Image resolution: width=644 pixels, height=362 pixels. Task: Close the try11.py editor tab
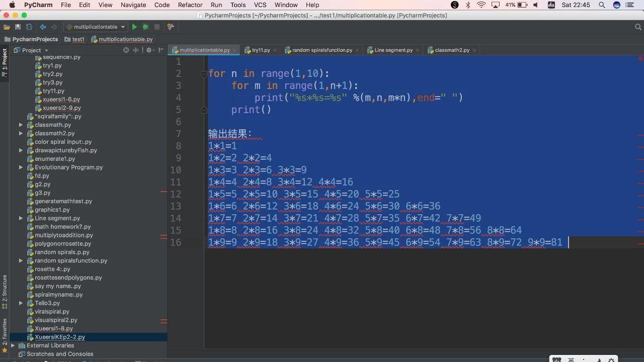pyautogui.click(x=275, y=50)
